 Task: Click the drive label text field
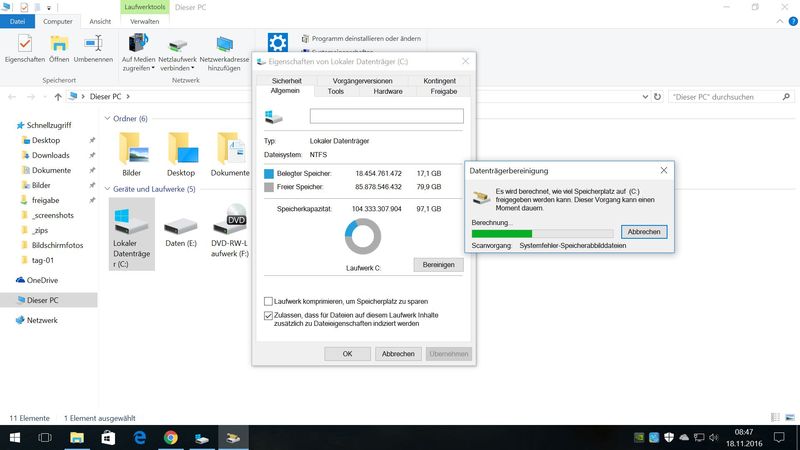coord(387,116)
